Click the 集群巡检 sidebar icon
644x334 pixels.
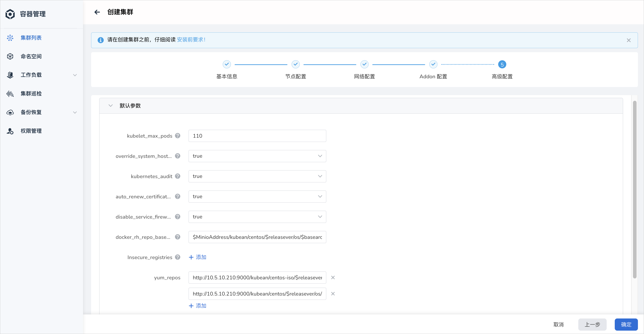[x=10, y=94]
